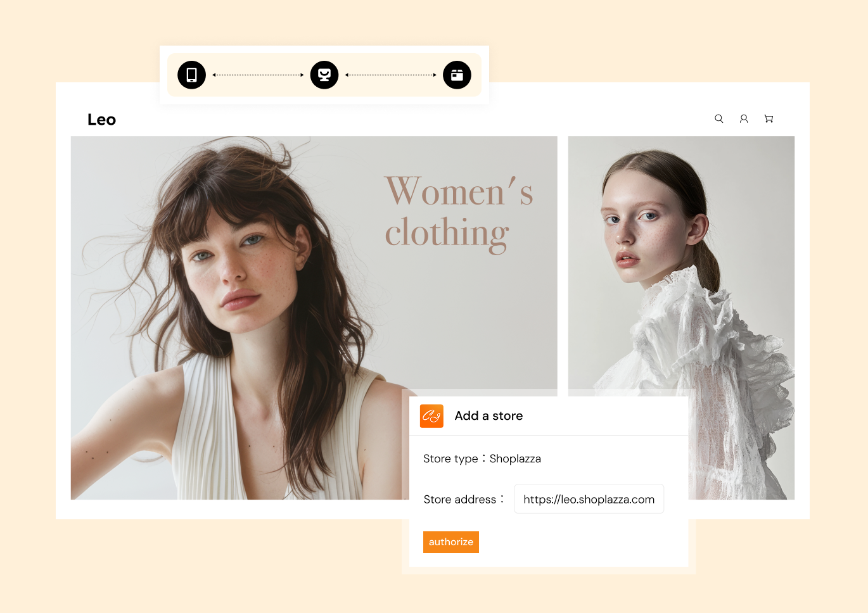Click the Shoplazza store type value

(515, 458)
